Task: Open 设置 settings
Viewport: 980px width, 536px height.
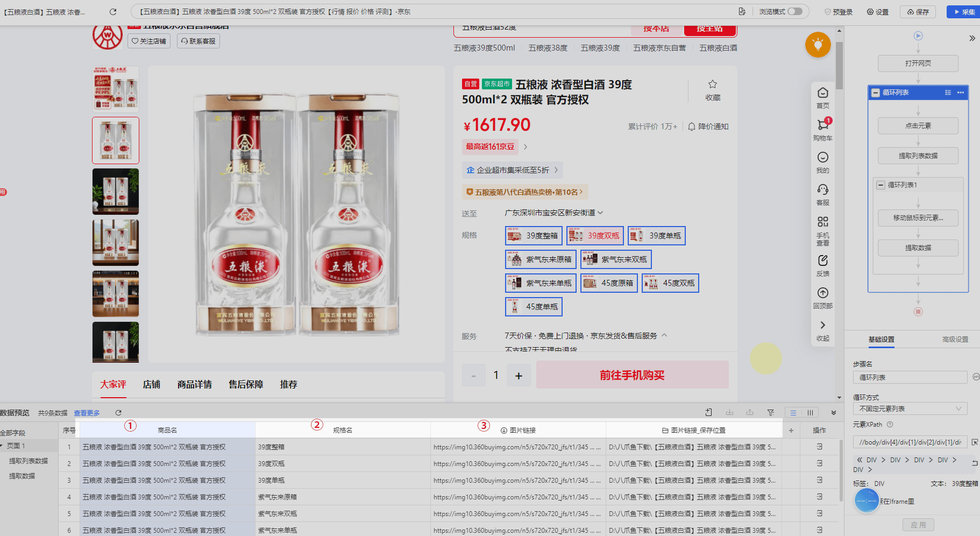Action: coord(878,12)
